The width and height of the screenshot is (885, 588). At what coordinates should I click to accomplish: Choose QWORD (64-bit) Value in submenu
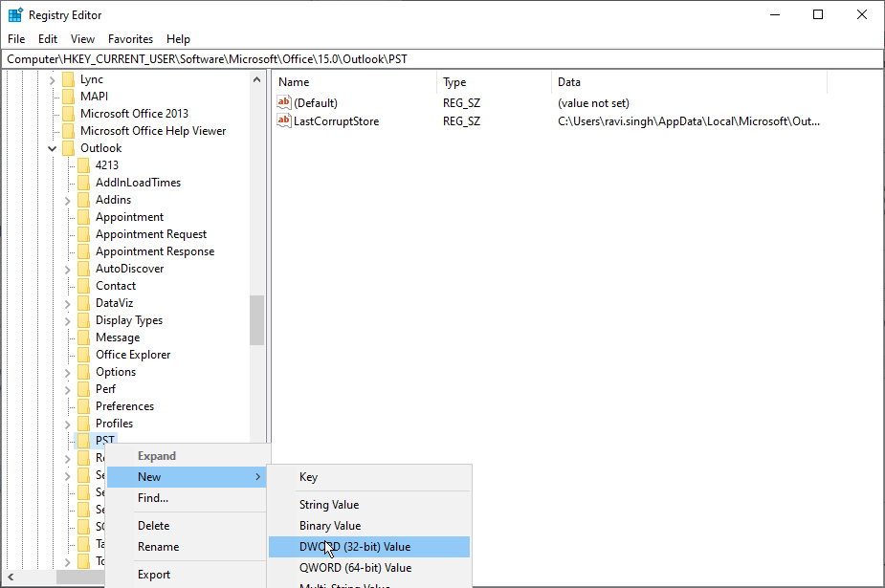369,568
